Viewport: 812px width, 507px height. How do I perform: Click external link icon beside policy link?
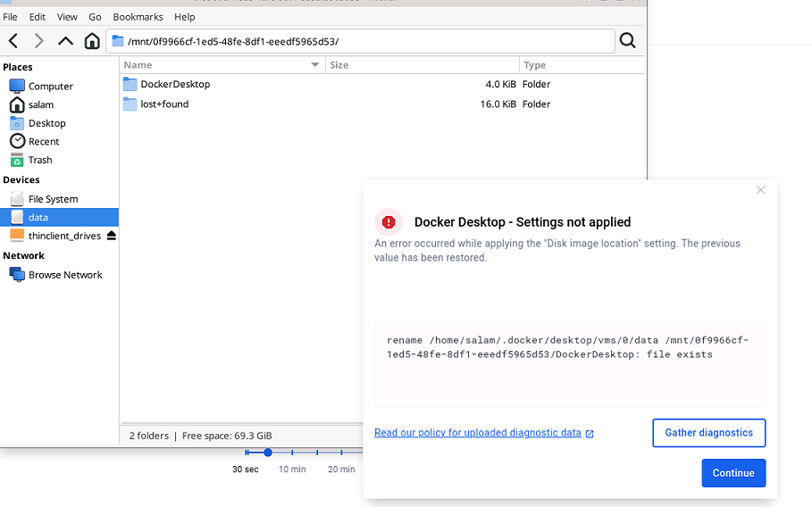tap(590, 434)
